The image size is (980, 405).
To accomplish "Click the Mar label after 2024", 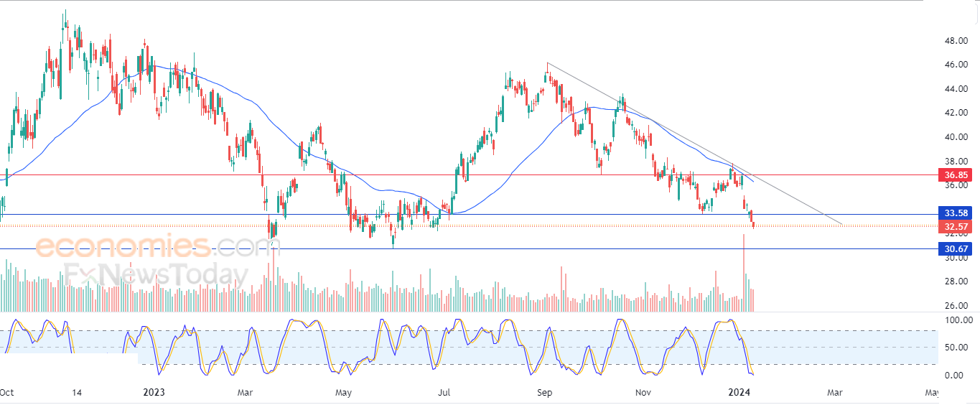I will tap(834, 393).
